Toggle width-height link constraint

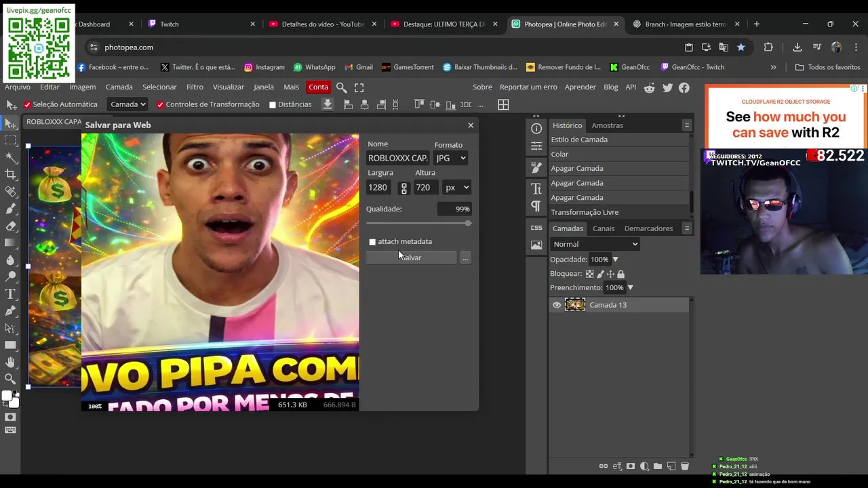click(x=404, y=188)
